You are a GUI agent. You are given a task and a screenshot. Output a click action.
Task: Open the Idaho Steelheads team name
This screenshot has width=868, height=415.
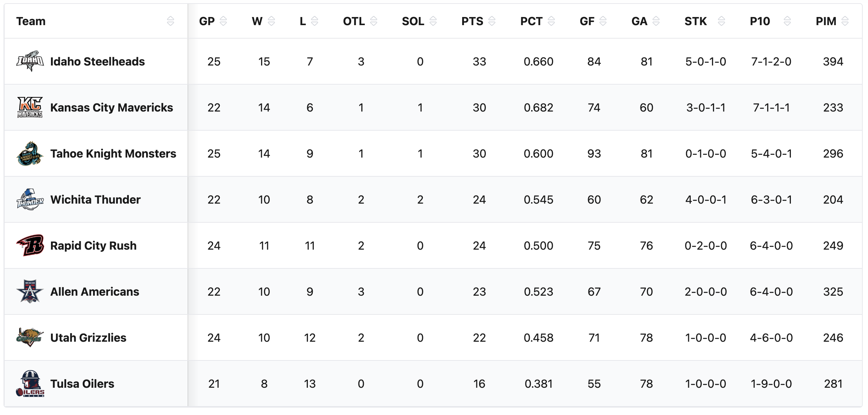pyautogui.click(x=97, y=62)
